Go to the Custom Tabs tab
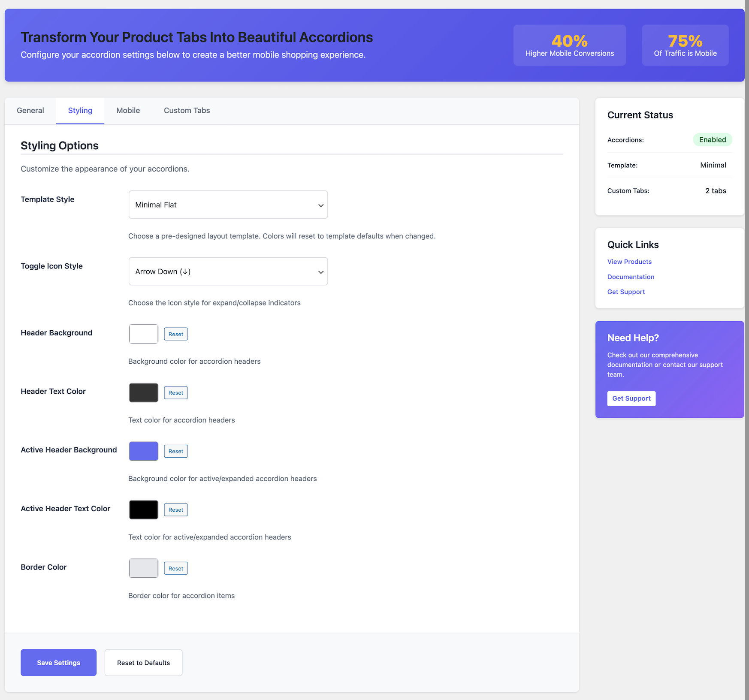The width and height of the screenshot is (749, 700). (187, 111)
